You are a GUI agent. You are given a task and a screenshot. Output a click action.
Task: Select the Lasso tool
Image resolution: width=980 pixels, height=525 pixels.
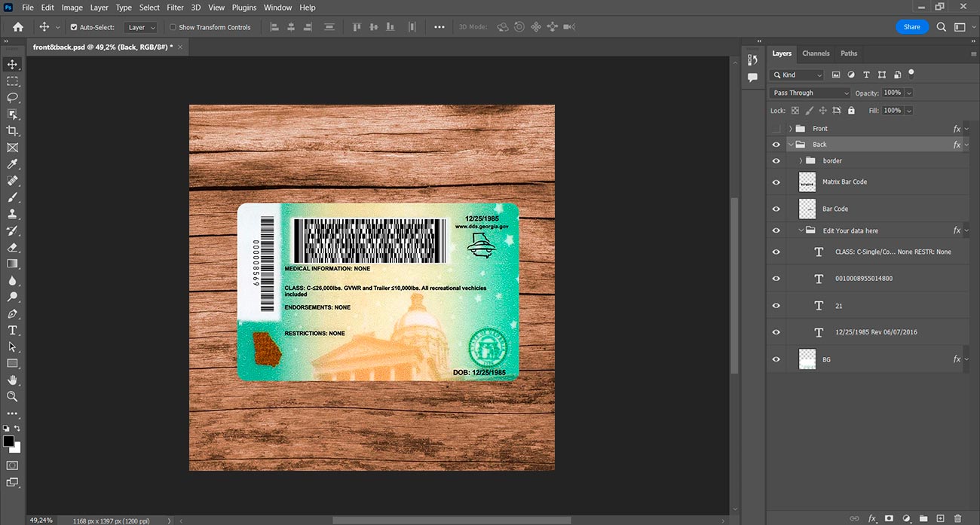point(12,98)
